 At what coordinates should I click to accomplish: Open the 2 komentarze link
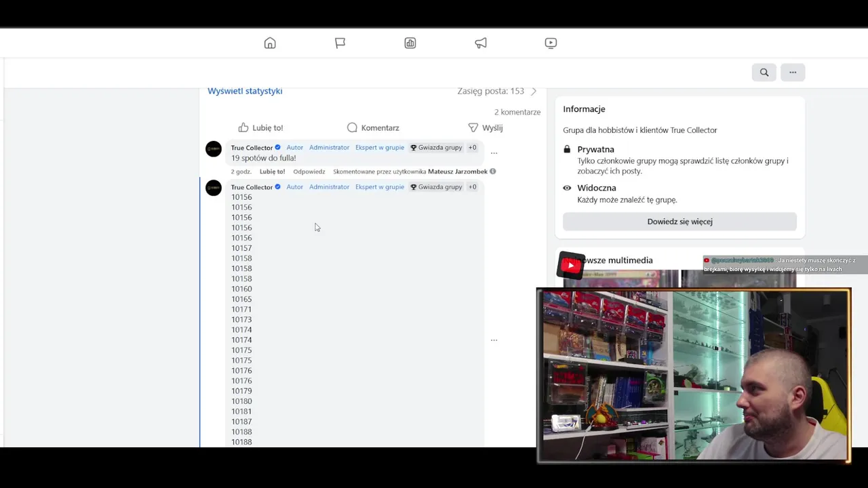517,112
